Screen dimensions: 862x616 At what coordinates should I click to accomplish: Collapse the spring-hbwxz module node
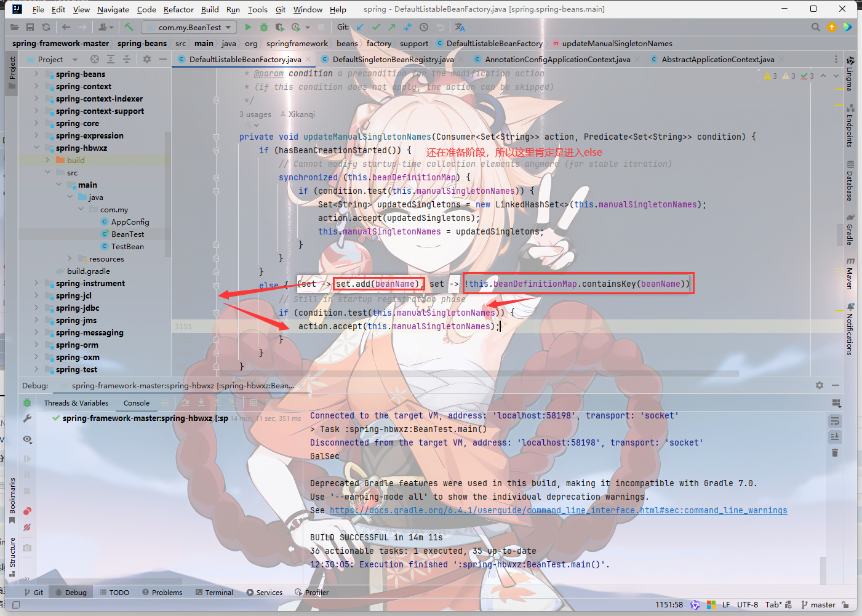[36, 148]
